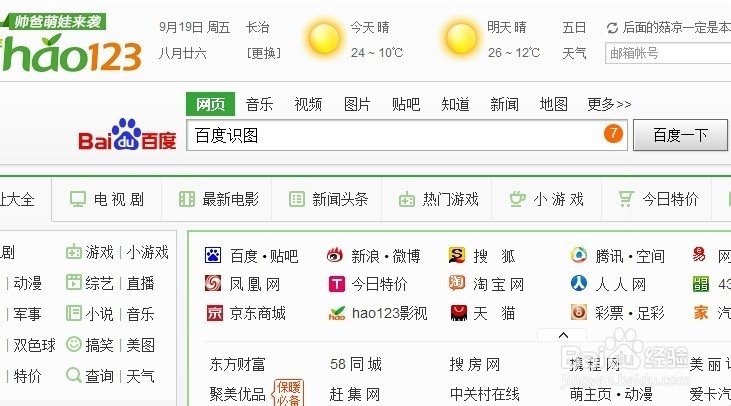Open the 萌主页·动漫 link
Image resolution: width=731 pixels, height=406 pixels.
click(611, 394)
